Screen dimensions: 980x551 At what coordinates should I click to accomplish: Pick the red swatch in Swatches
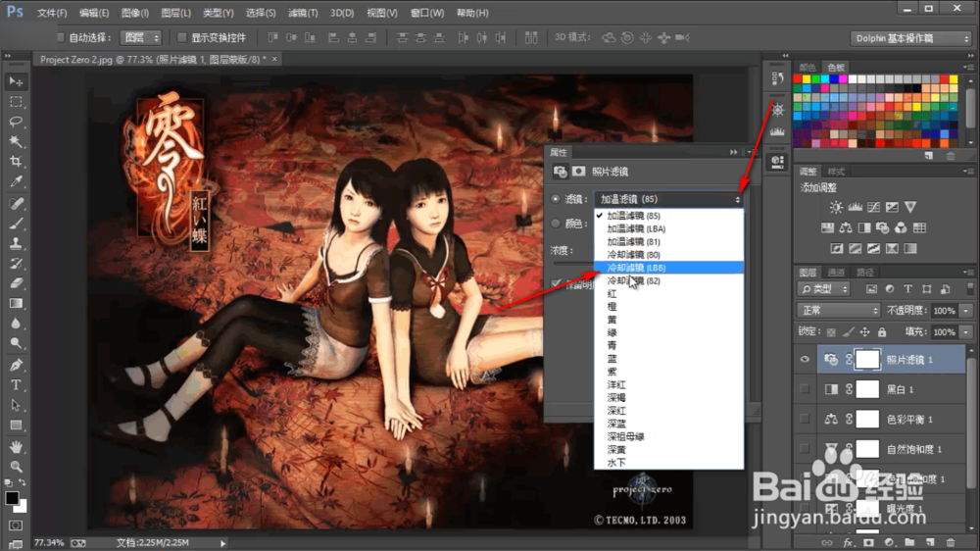pos(797,78)
